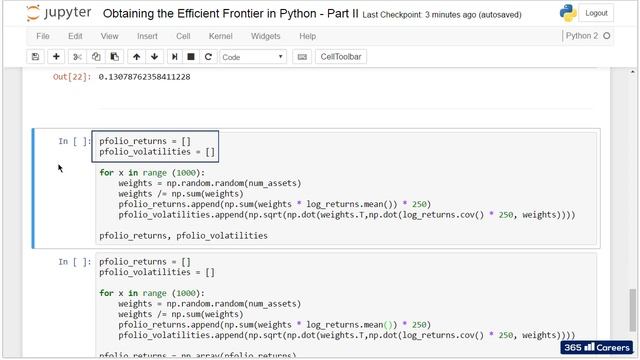Open the Cell menu

tap(183, 36)
